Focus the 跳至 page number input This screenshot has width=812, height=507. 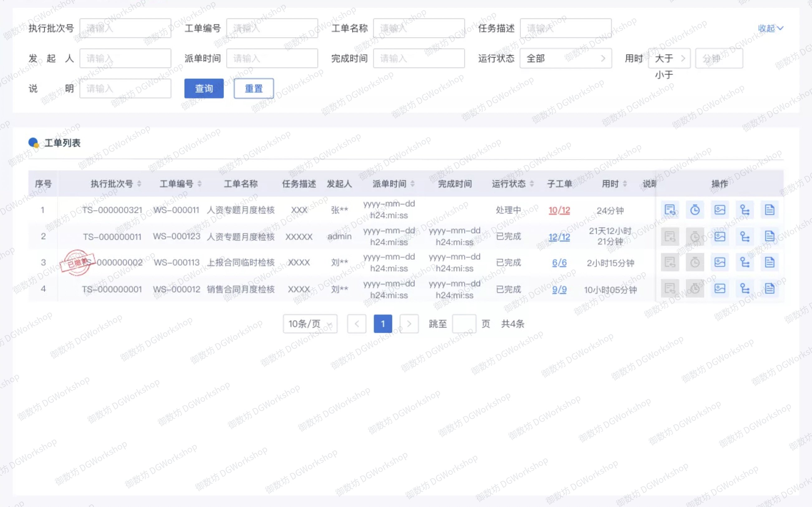click(x=464, y=324)
